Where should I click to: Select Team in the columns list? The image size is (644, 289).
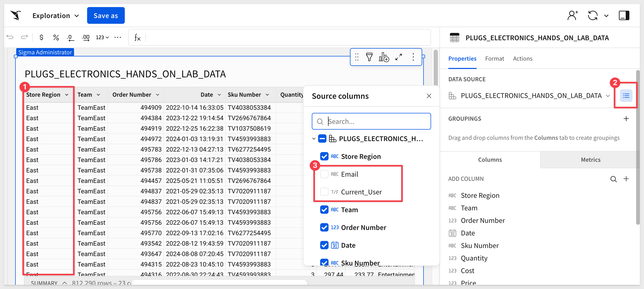pyautogui.click(x=469, y=208)
